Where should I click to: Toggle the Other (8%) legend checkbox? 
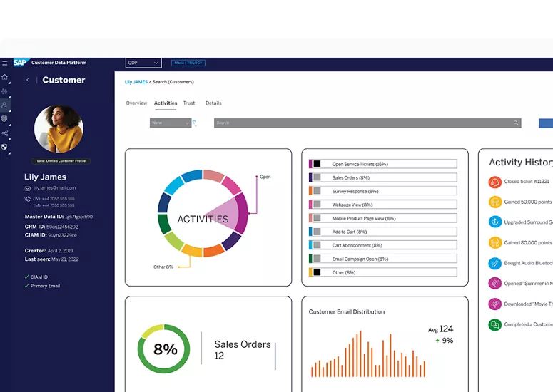pos(317,272)
